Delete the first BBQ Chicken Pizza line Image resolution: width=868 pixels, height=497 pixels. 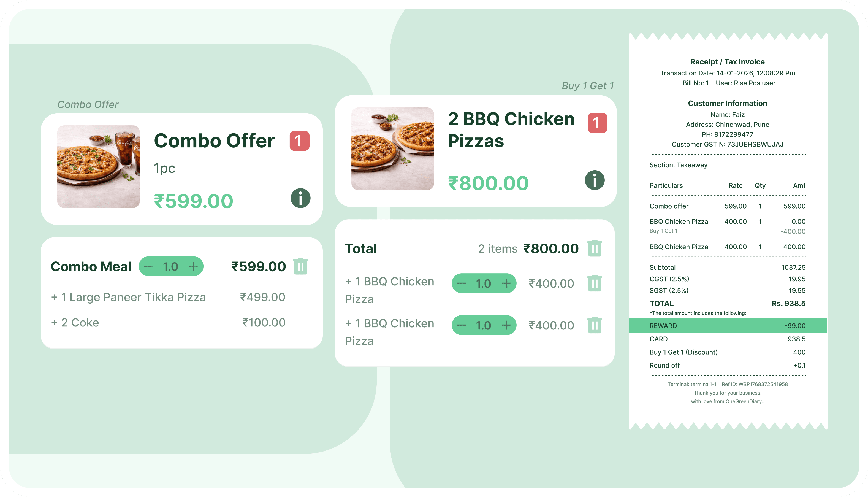click(594, 283)
